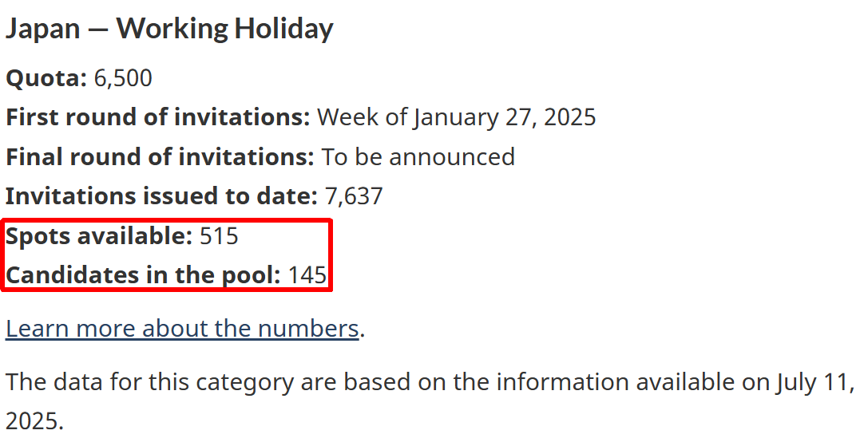Image resolution: width=868 pixels, height=442 pixels.
Task: Click the Spots available label
Action: [x=99, y=236]
